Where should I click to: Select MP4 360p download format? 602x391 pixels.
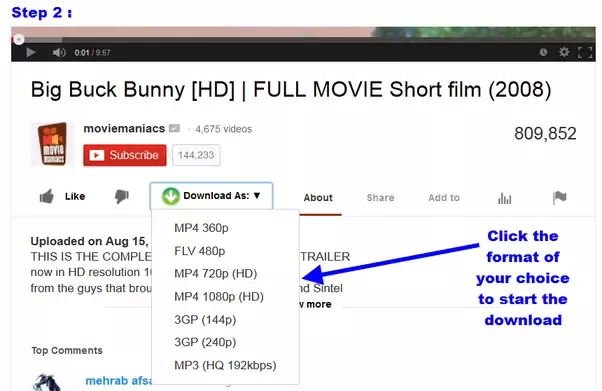click(201, 228)
